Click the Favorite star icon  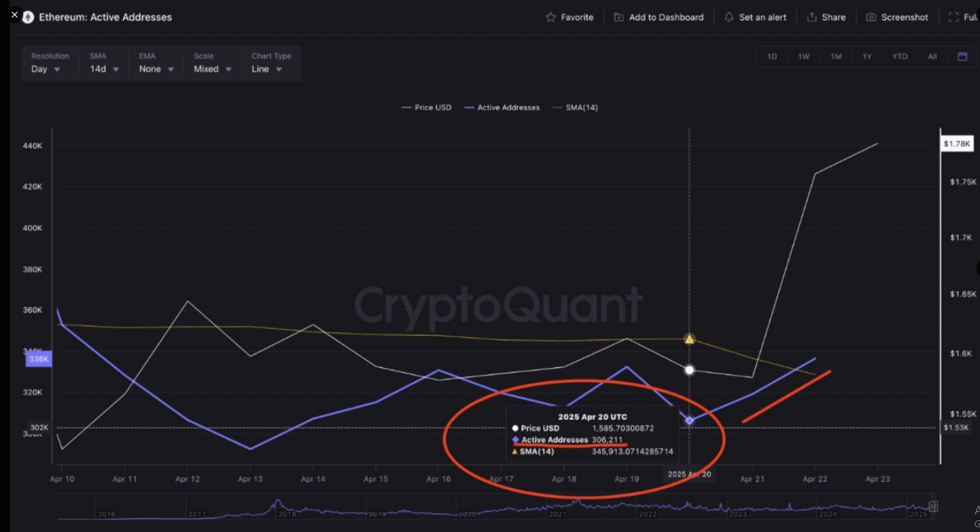(x=551, y=17)
